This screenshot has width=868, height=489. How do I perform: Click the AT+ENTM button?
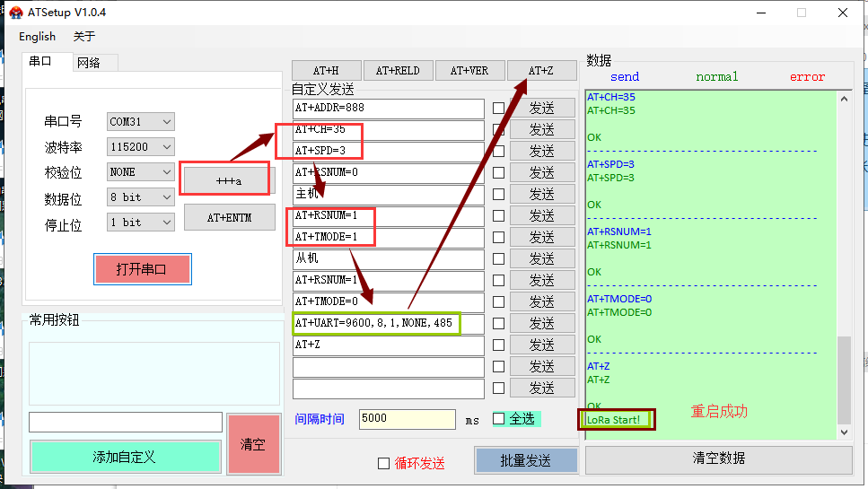click(229, 217)
